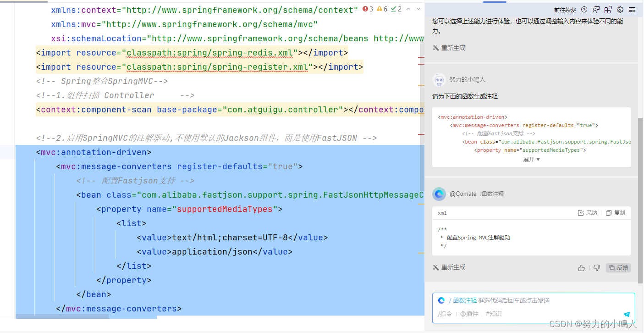This screenshot has height=333, width=644.
Task: Click #知识 knowledge shortcut
Action: pos(494,314)
